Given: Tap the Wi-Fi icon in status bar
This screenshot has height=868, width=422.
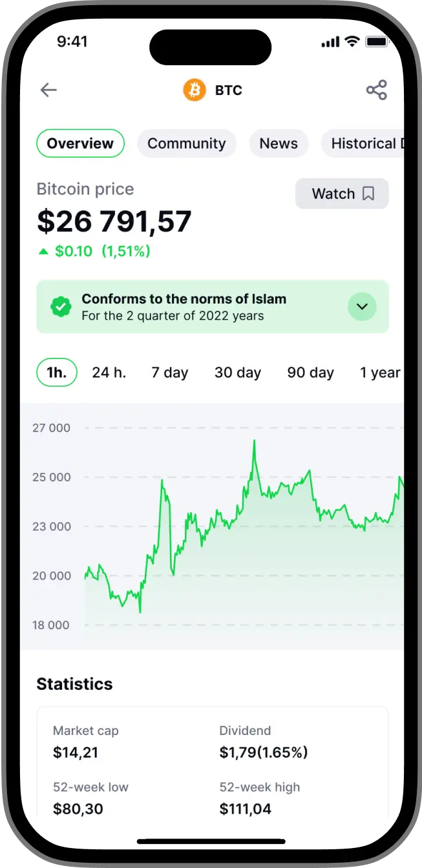Looking at the screenshot, I should point(352,42).
